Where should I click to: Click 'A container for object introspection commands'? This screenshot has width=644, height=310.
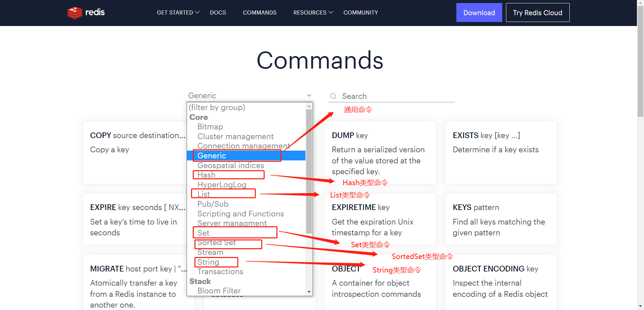click(x=376, y=288)
